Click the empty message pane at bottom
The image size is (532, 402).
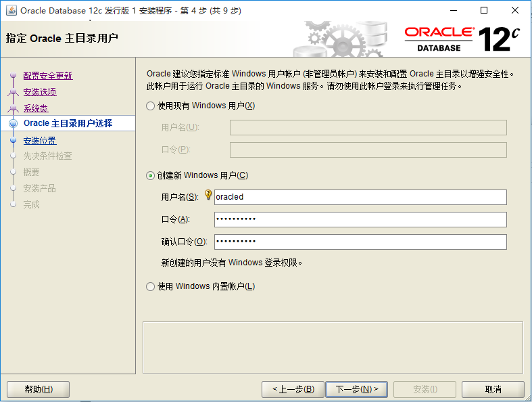(333, 348)
